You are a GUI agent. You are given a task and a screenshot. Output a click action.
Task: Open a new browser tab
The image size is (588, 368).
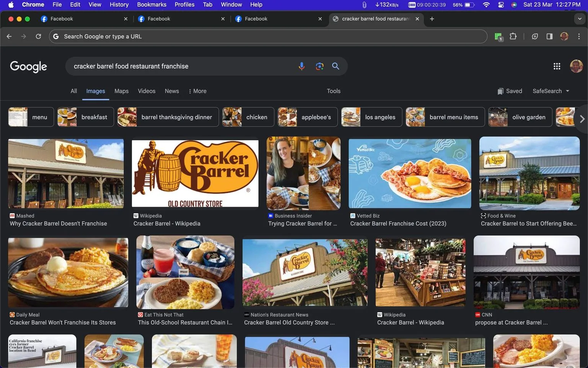click(x=432, y=19)
